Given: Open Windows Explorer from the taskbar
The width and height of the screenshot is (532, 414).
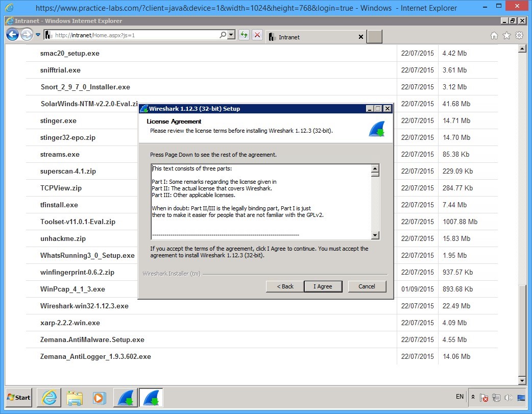Looking at the screenshot, I should pos(75,398).
